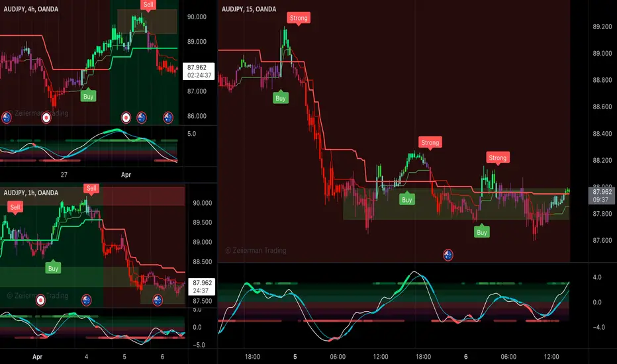Click the Buy signal label on 1h chart
617x364 pixels.
53,267
